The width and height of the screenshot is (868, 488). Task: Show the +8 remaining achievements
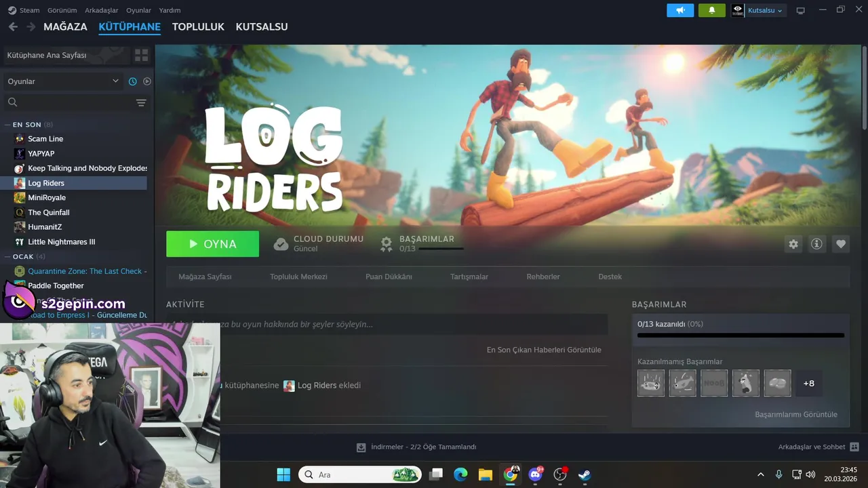[x=809, y=383]
